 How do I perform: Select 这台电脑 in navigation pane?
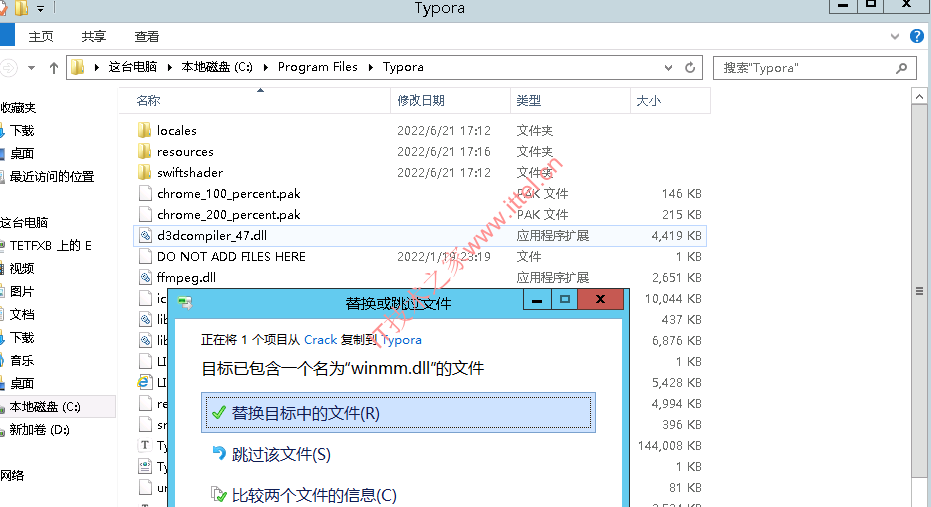point(24,223)
